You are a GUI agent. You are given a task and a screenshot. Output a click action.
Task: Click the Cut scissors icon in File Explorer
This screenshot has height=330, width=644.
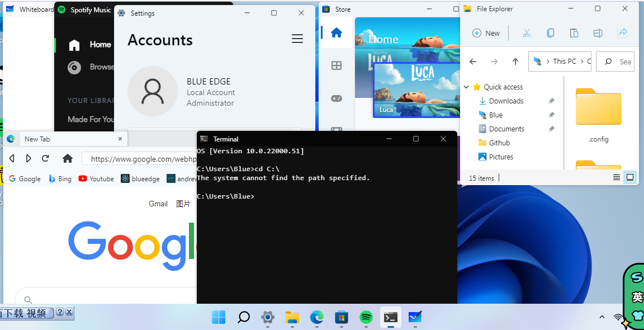pos(527,34)
